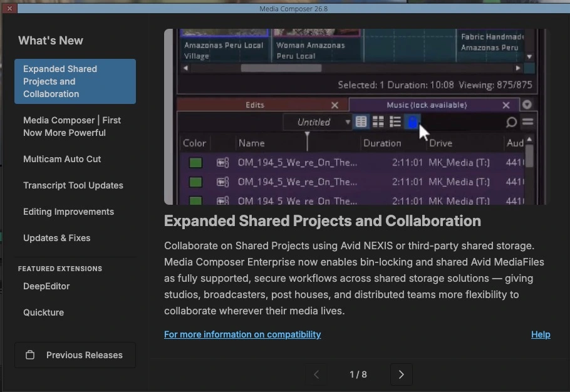Click the FEATURED EXTENSIONS label
The height and width of the screenshot is (392, 570).
[x=60, y=269]
